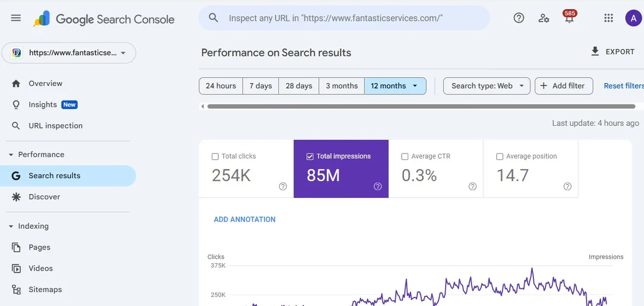Click the Last update: 4 hours ago text
Viewport: 644px width, 306px height.
(596, 123)
